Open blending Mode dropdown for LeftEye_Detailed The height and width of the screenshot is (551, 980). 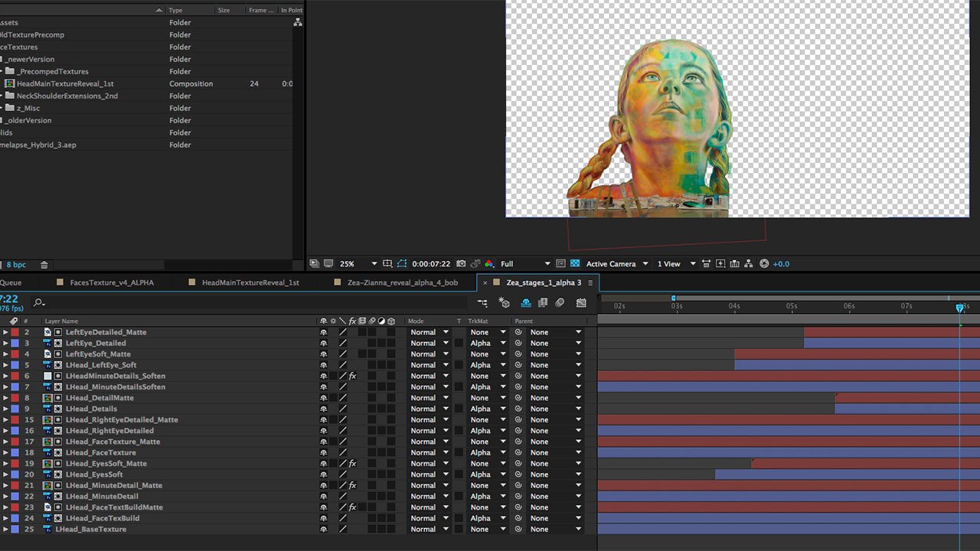pyautogui.click(x=429, y=343)
